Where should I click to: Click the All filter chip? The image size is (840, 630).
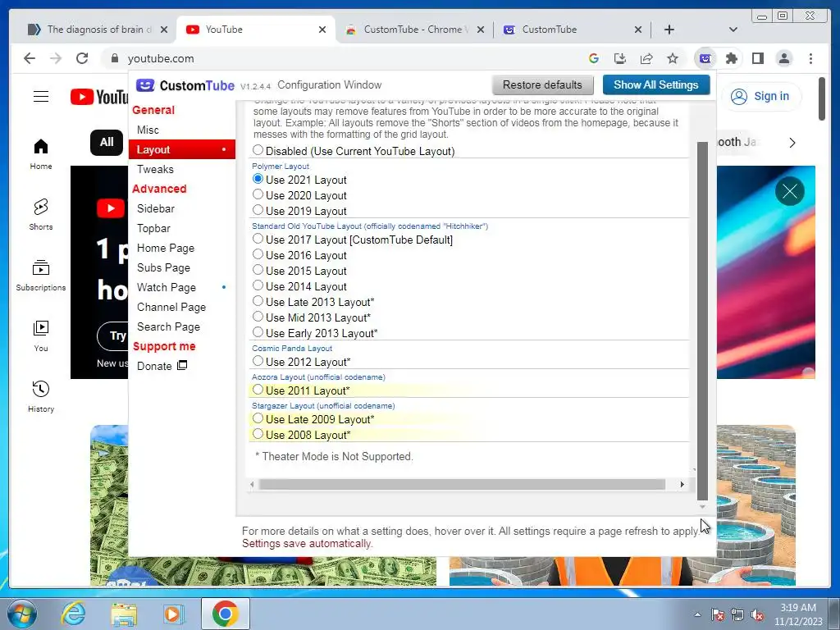click(107, 142)
